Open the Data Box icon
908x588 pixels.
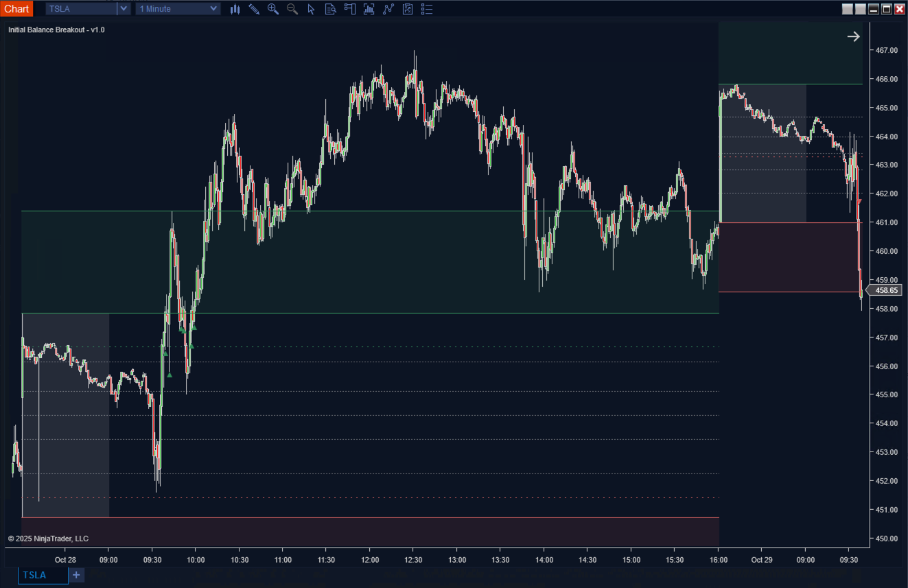pyautogui.click(x=330, y=9)
